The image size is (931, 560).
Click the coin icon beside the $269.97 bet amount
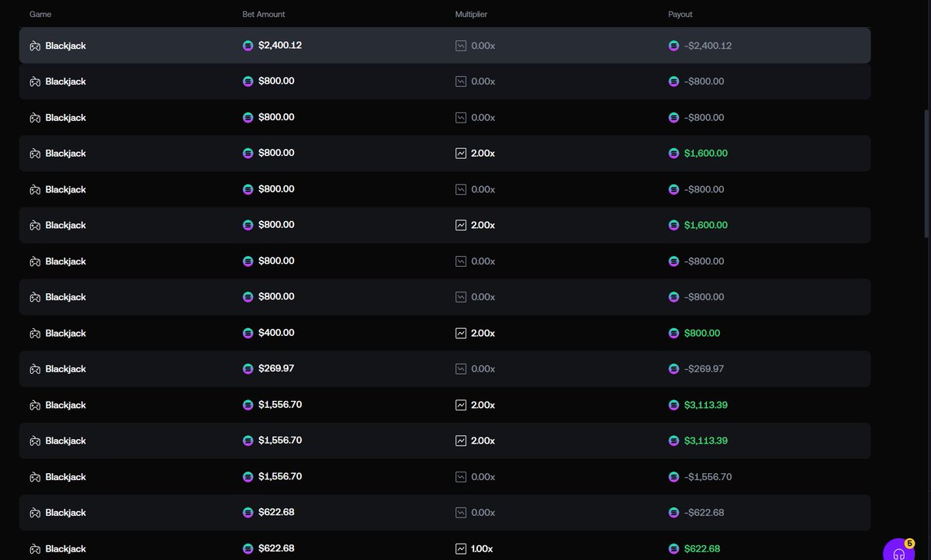(x=248, y=369)
